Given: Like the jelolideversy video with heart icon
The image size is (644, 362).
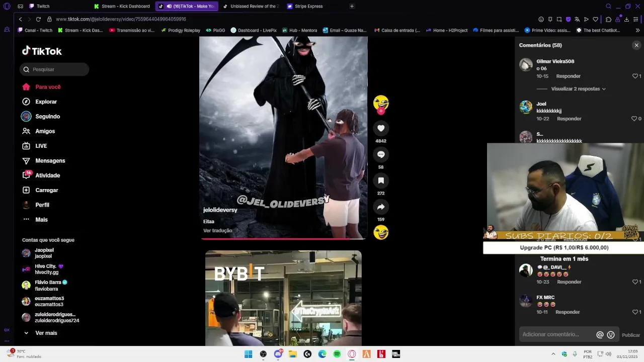Looking at the screenshot, I should (381, 128).
